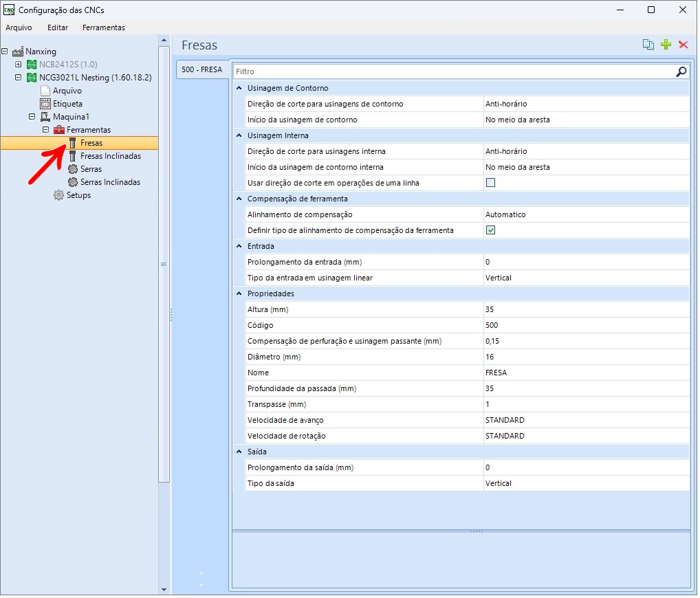Screen dimensions: 700x598
Task: Click the Filtro search input field
Action: point(455,72)
